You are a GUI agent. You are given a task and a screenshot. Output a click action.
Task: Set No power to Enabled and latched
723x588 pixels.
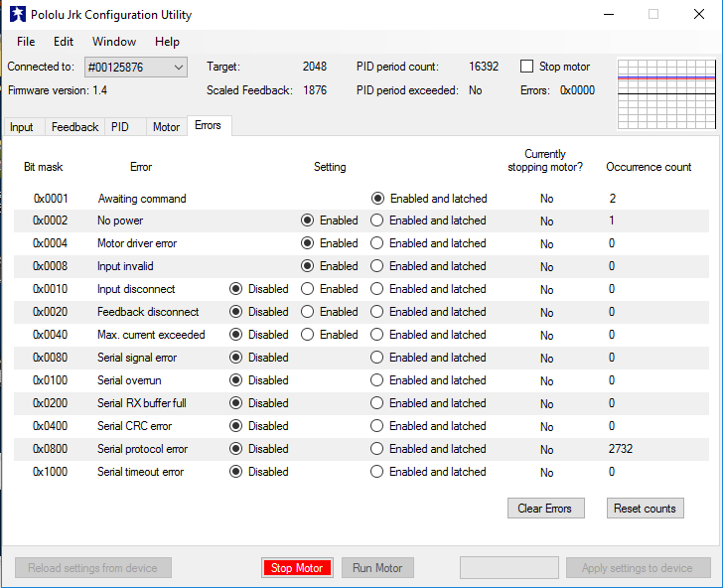[377, 220]
